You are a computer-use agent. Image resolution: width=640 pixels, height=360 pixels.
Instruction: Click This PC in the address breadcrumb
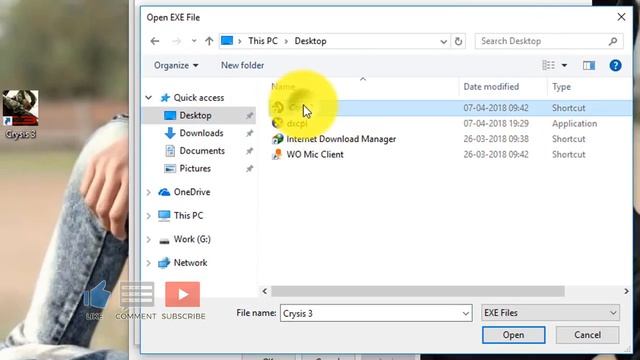[262, 41]
